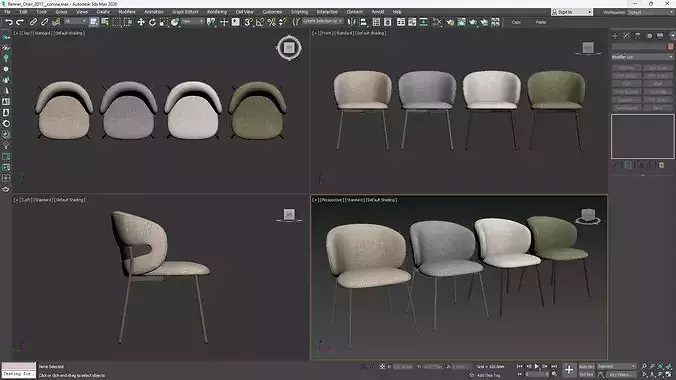Go to the end frame
Screen dimensions: 676x380
click(x=554, y=366)
